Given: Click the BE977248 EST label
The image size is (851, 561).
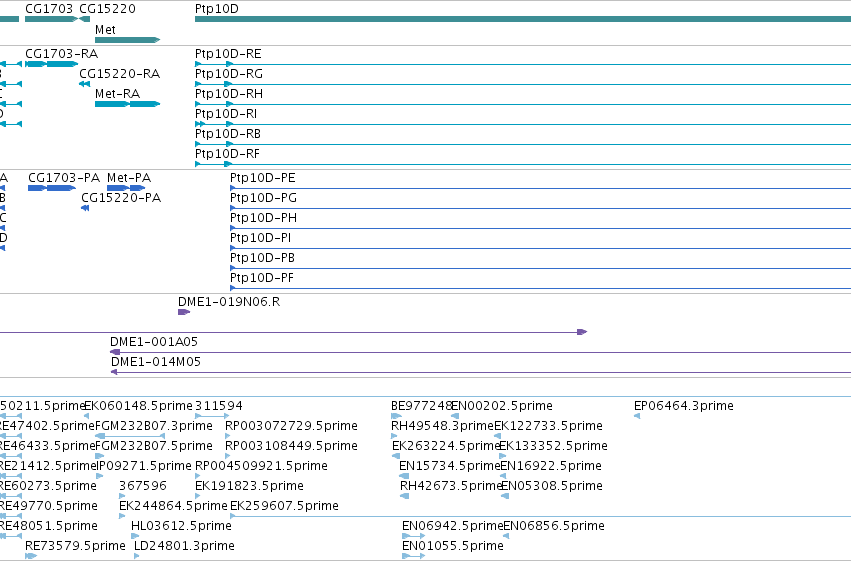Looking at the screenshot, I should 421,406.
